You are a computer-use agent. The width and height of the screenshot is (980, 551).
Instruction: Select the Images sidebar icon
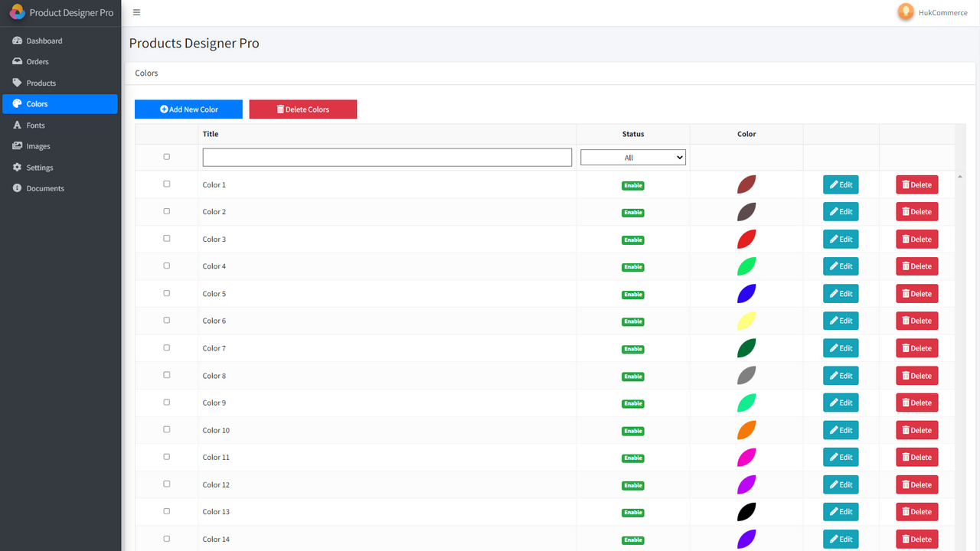pos(17,145)
